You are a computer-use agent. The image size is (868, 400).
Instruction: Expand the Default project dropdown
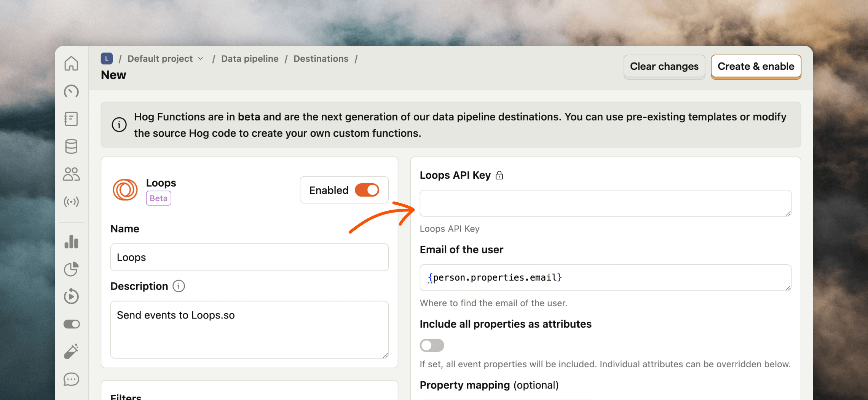(166, 59)
